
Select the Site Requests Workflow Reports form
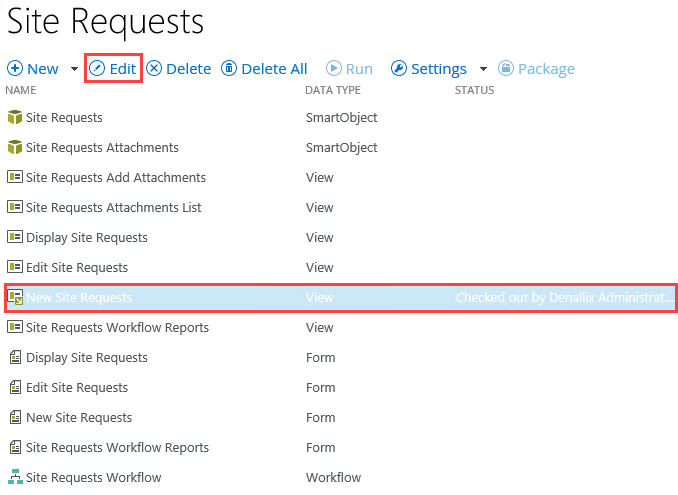117,448
